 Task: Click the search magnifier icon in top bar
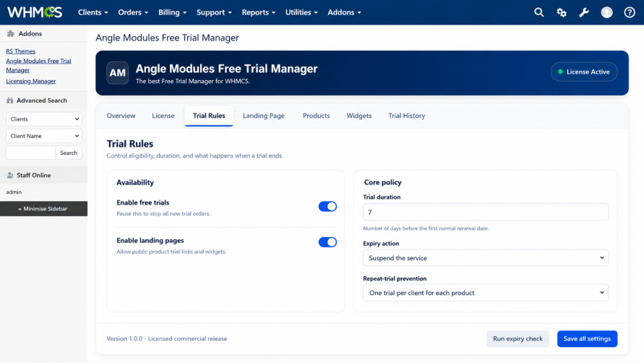[x=539, y=12]
